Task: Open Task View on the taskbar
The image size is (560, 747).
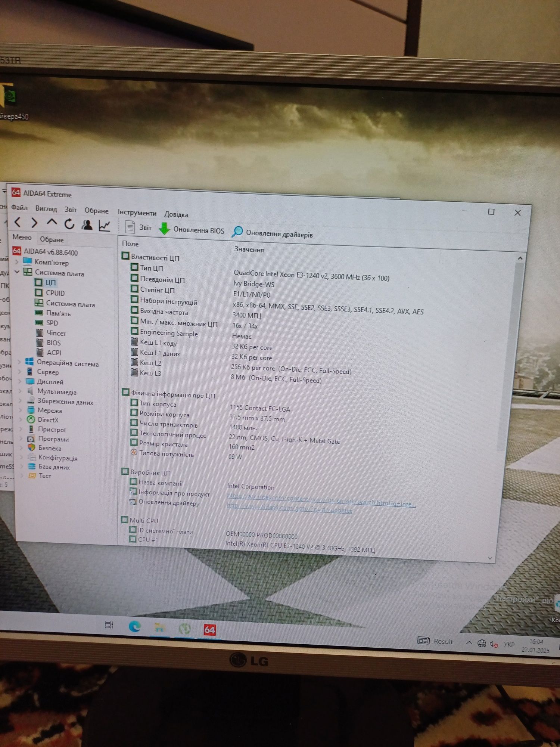Action: click(x=109, y=625)
